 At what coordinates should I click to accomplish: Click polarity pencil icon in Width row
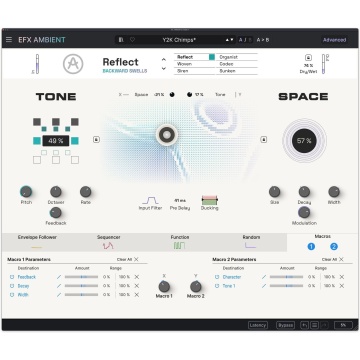click(59, 295)
